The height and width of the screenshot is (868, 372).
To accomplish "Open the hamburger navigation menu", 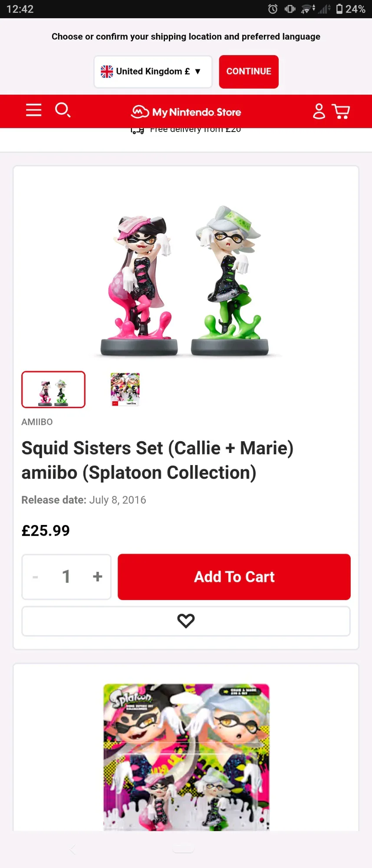I will [x=33, y=110].
